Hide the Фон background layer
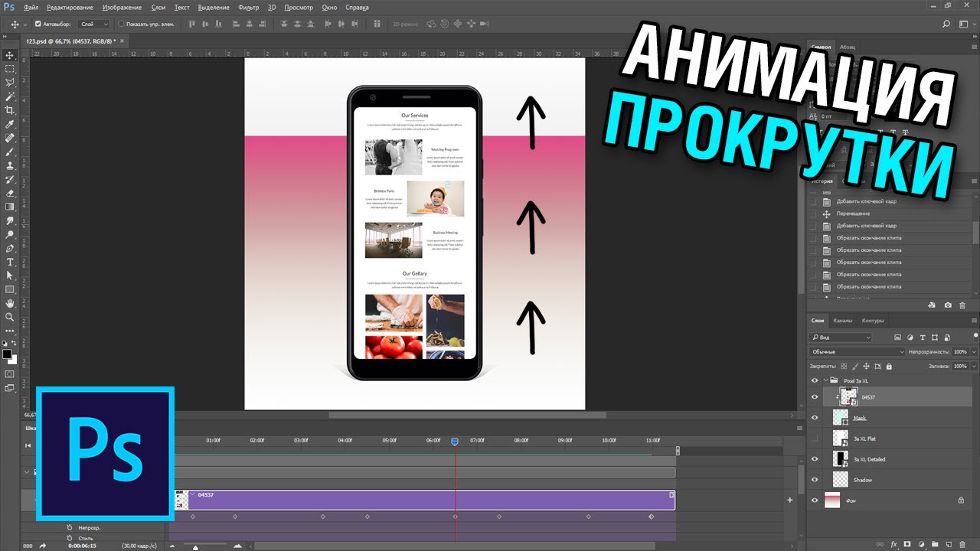Viewport: 980px width, 551px height. point(815,500)
